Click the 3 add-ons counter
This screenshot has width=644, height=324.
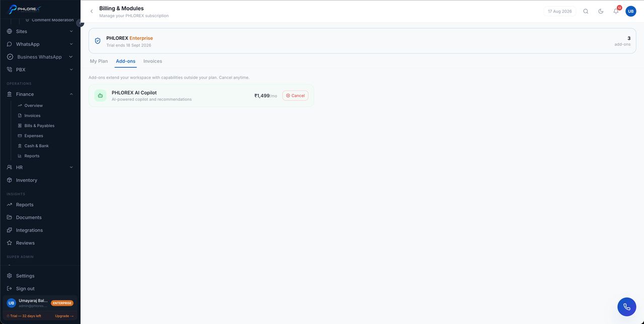(622, 41)
